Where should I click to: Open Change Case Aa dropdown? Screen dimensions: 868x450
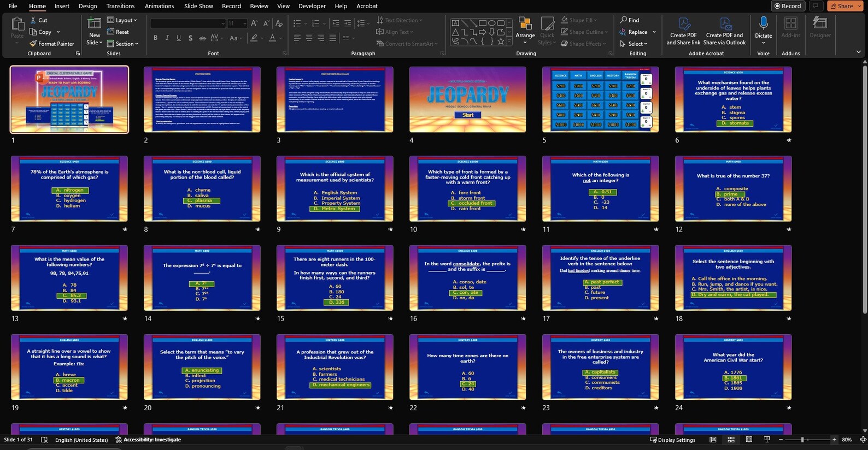(x=235, y=38)
